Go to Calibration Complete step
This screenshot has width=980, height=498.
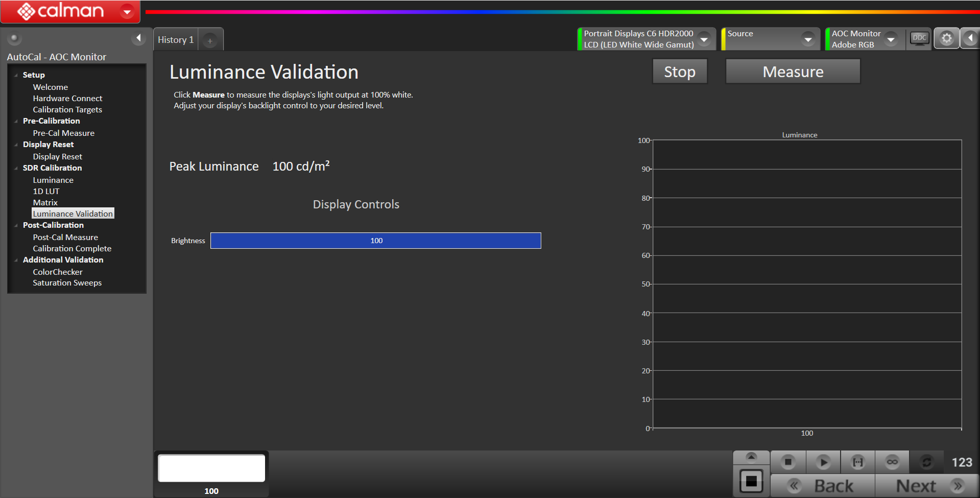(72, 249)
